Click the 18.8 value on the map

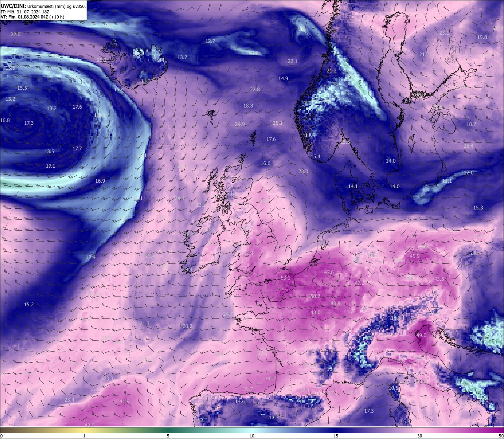point(248,106)
